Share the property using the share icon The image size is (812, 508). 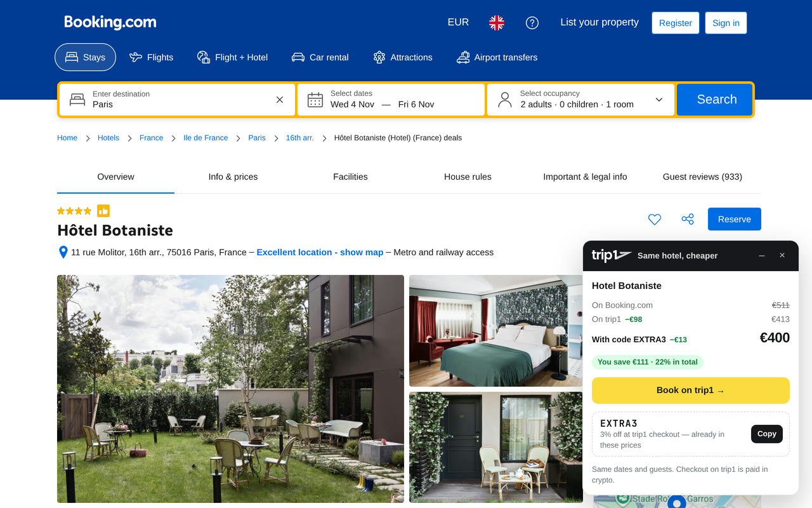point(688,219)
